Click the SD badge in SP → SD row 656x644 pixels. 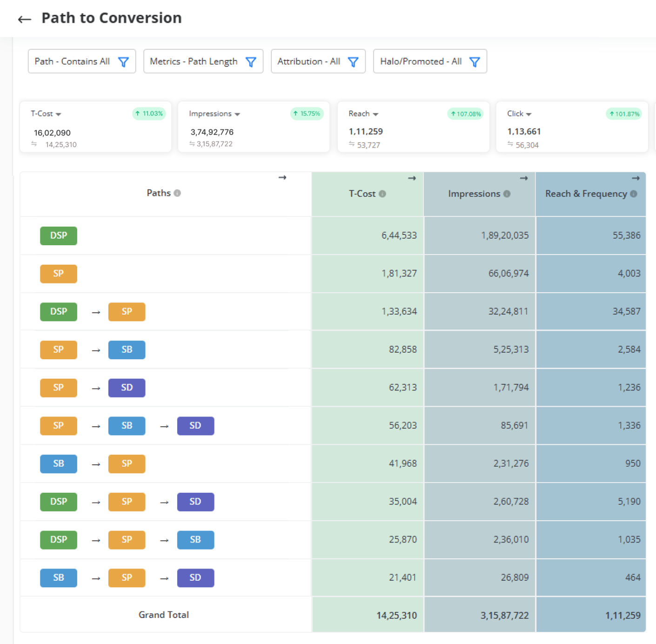pyautogui.click(x=127, y=388)
